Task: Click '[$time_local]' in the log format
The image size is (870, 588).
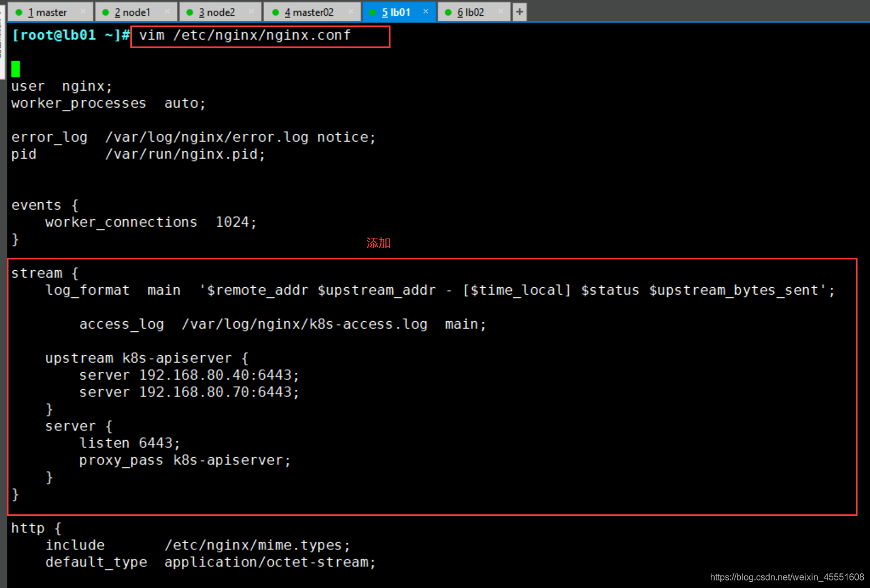Action: [517, 291]
